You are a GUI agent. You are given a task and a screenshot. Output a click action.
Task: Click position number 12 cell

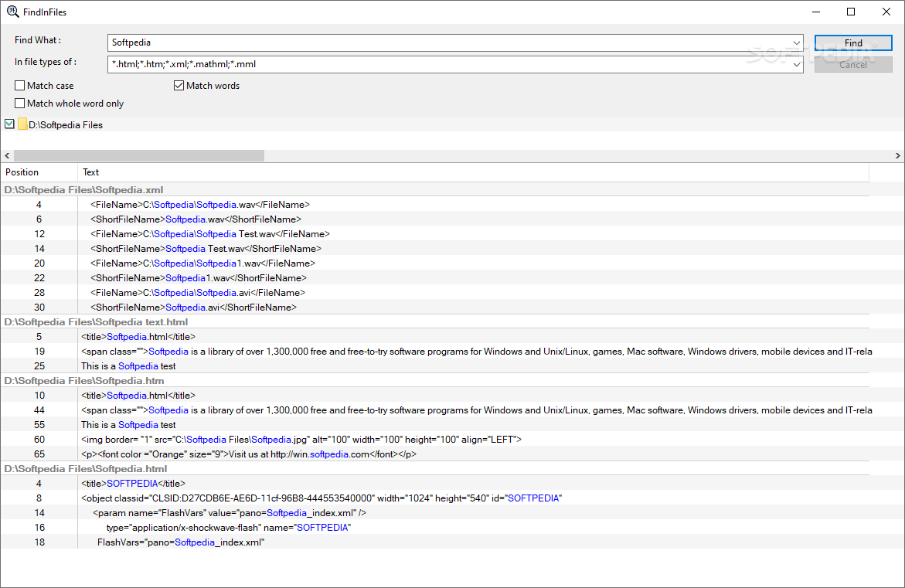[x=39, y=233]
